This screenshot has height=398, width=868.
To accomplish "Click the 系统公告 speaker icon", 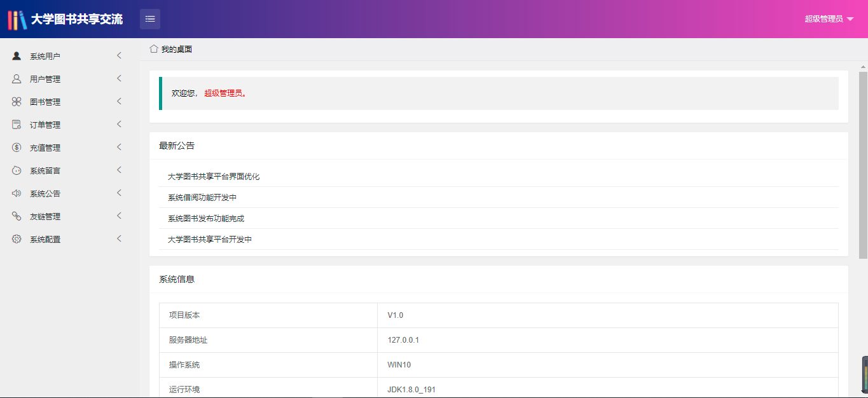I will click(17, 193).
